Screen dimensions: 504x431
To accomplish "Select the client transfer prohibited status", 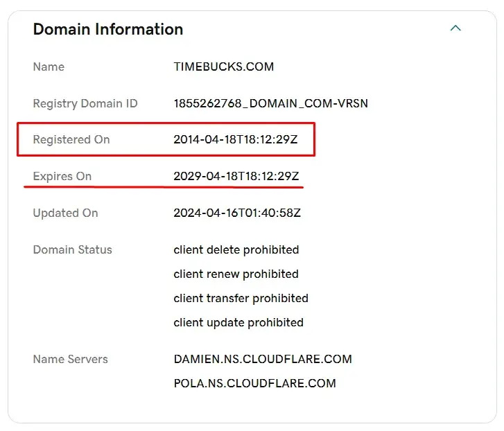I will click(x=241, y=299).
